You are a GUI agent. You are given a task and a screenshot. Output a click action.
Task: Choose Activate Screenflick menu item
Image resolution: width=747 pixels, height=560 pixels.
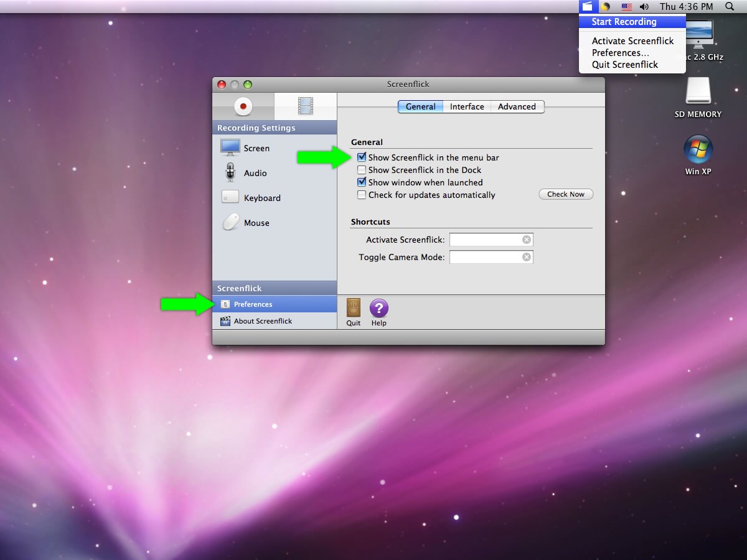coord(632,41)
